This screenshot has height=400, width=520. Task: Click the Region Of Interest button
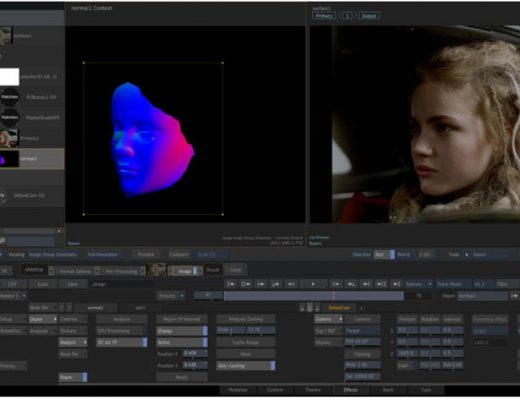click(182, 319)
